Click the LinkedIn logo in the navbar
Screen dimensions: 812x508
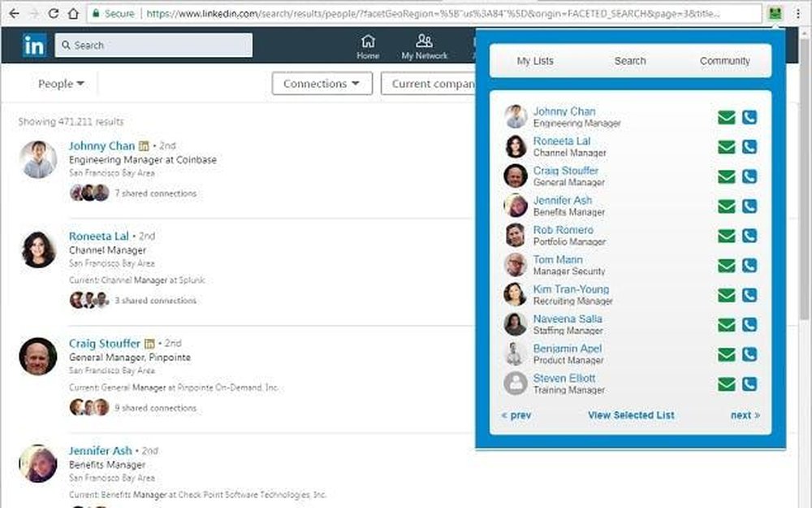[x=33, y=46]
